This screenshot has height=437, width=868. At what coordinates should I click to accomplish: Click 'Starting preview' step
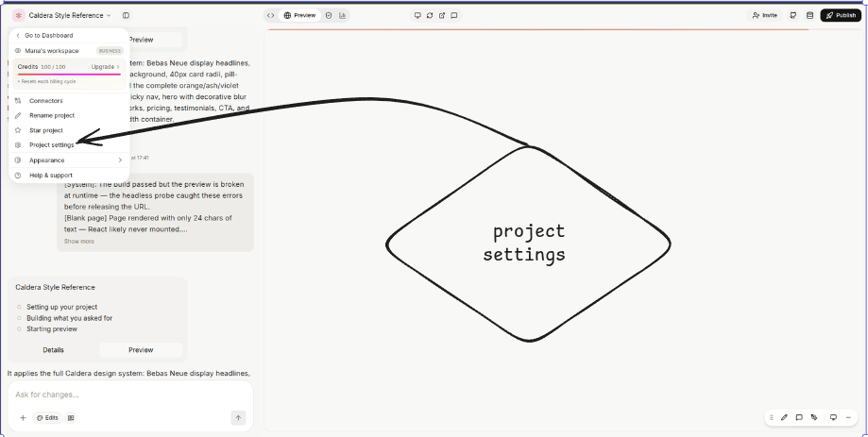52,329
